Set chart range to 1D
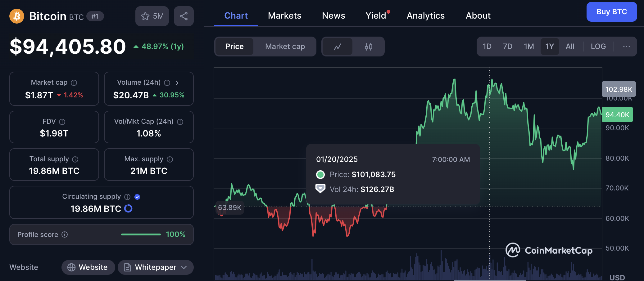 click(487, 47)
